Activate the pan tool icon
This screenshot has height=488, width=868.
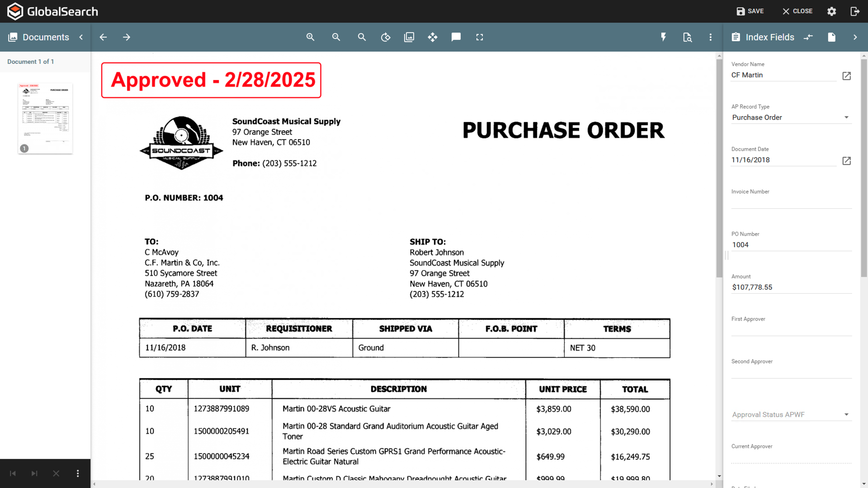[x=433, y=37]
